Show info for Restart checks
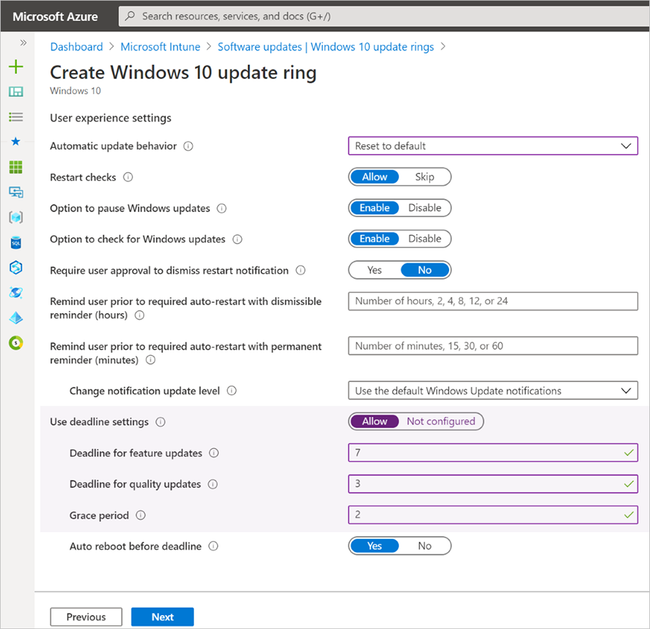Viewport: 650px width, 629px height. (x=128, y=177)
